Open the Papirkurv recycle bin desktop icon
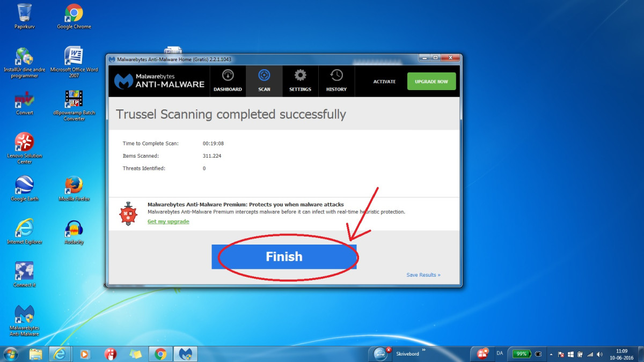Screen dimensions: 644x362 click(24, 16)
